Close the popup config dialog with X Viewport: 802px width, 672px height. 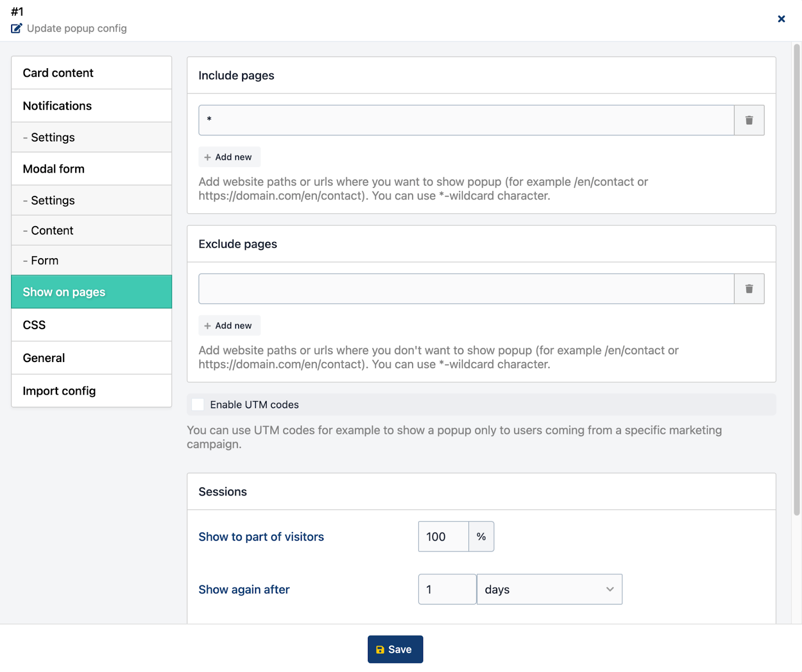pos(781,19)
